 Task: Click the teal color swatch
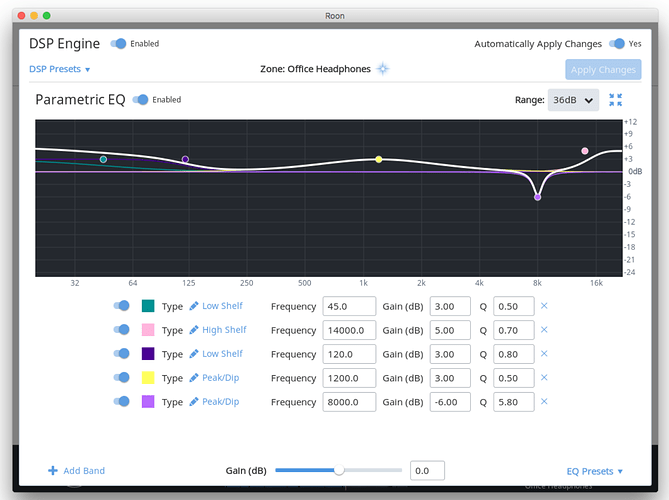(148, 306)
